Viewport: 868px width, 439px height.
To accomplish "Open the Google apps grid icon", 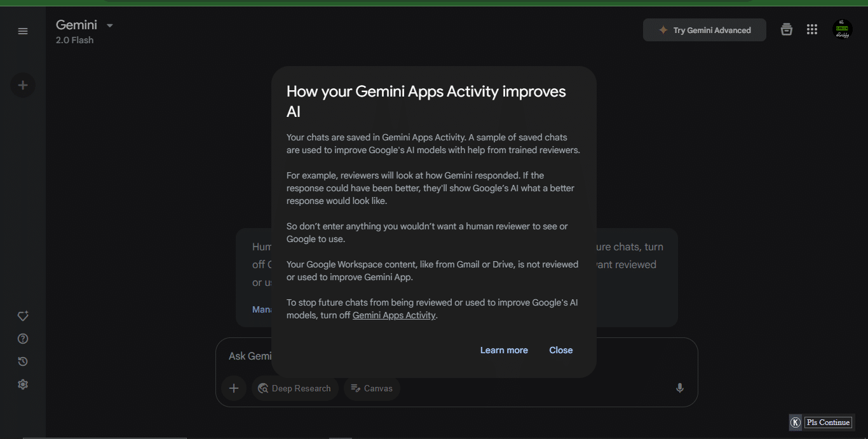I will (811, 29).
